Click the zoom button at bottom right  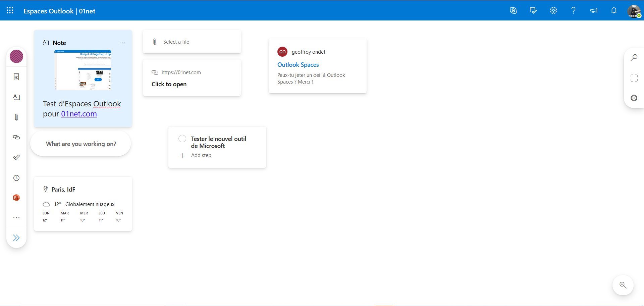click(623, 285)
